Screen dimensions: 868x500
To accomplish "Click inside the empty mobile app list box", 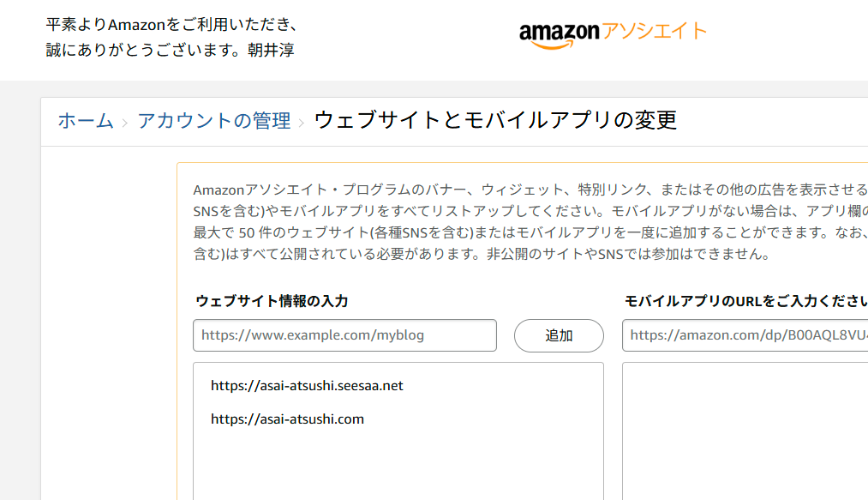I will pyautogui.click(x=745, y=432).
